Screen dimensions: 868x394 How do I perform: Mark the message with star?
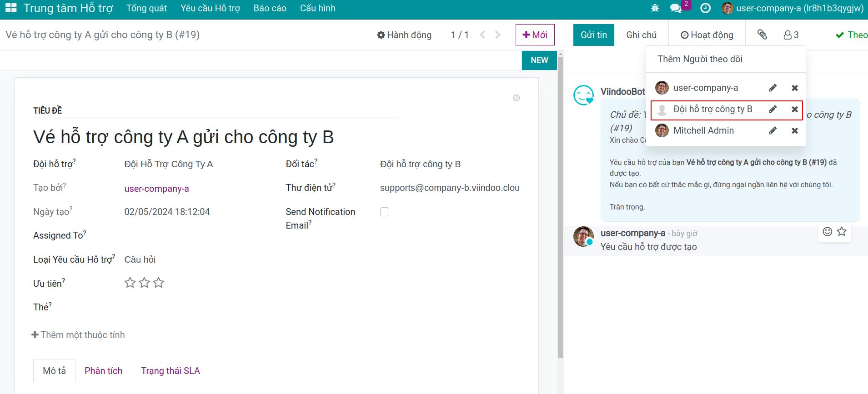842,232
